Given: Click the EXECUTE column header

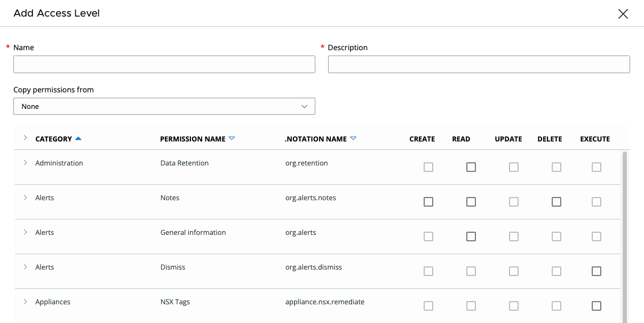Looking at the screenshot, I should (595, 139).
